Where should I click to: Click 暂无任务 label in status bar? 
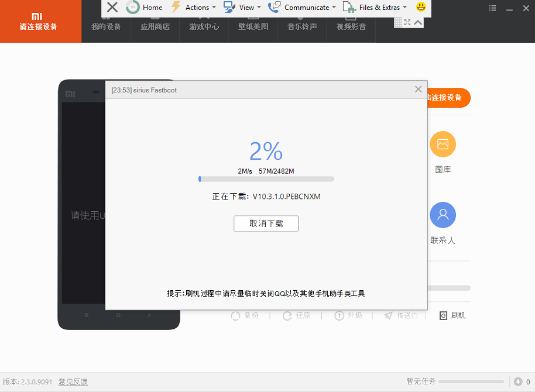click(421, 381)
